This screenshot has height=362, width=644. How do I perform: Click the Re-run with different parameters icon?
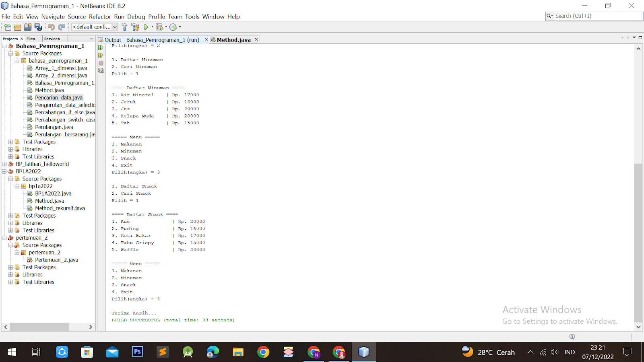pos(101,55)
